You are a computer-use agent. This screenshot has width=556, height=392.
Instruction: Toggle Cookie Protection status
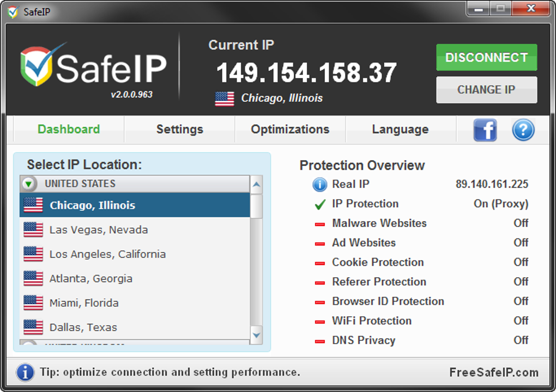point(521,262)
